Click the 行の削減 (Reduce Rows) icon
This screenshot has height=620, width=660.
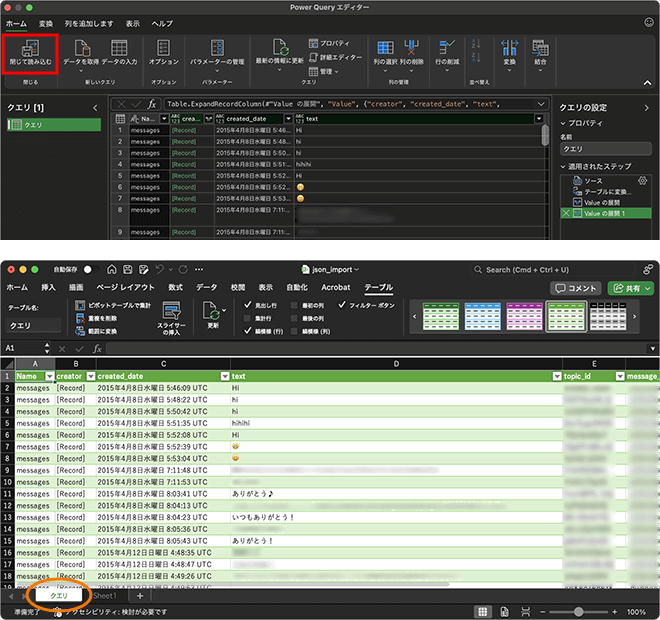click(x=447, y=48)
